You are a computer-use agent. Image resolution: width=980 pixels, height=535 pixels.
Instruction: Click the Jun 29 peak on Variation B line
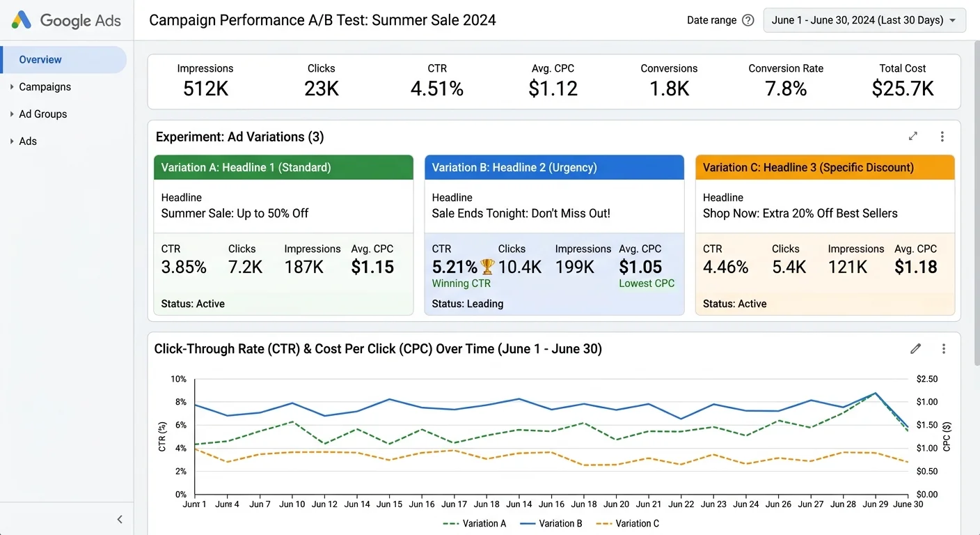point(875,393)
